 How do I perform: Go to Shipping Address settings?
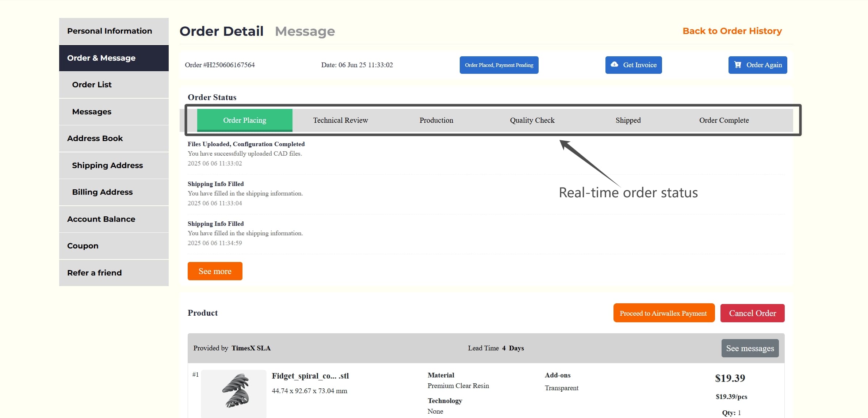click(107, 165)
